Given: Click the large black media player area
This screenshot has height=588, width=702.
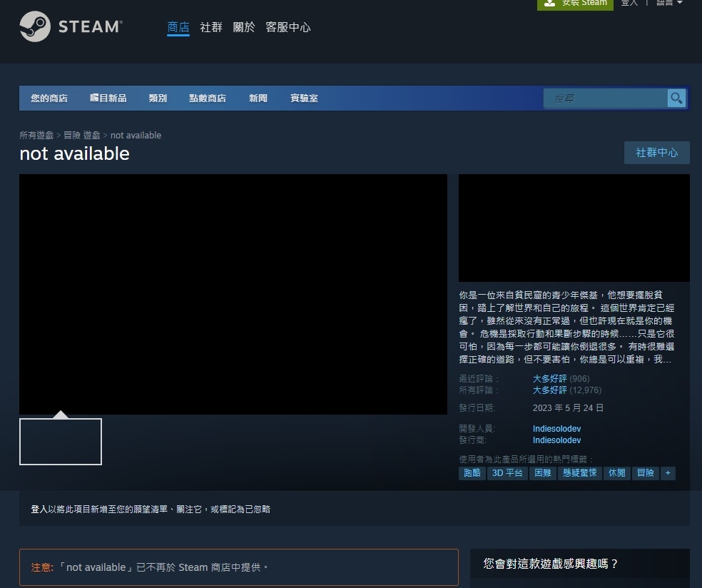Looking at the screenshot, I should tap(233, 294).
